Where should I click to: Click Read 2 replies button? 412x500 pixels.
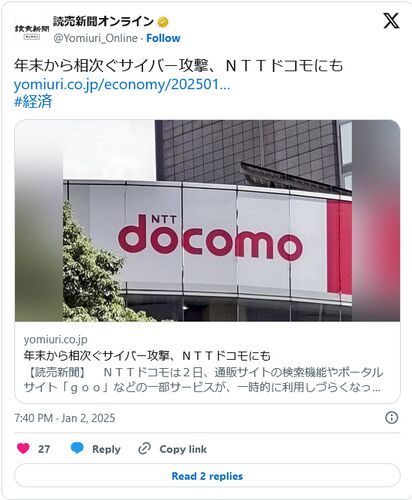207,476
